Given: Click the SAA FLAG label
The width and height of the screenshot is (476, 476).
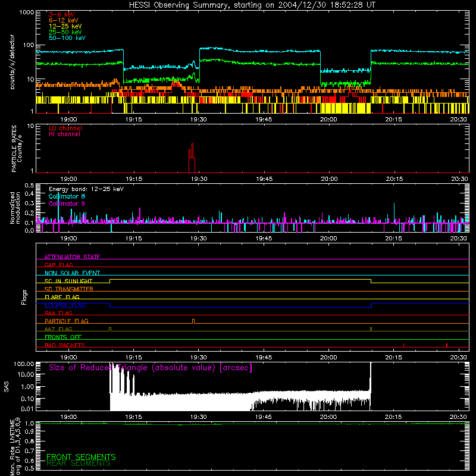Looking at the screenshot, I should click(x=58, y=313).
